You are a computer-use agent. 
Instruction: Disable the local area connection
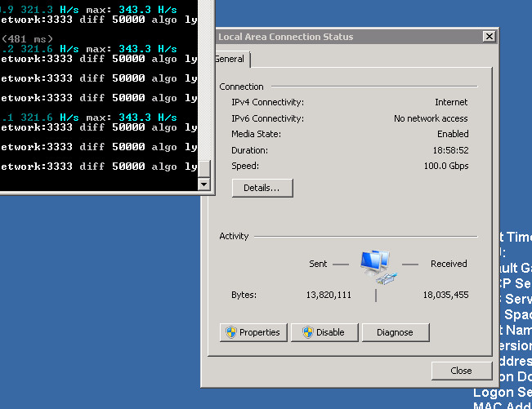(x=324, y=332)
